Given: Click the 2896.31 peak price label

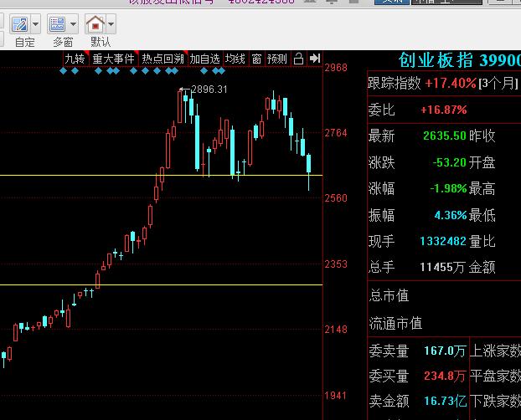Looking at the screenshot, I should pyautogui.click(x=209, y=90).
